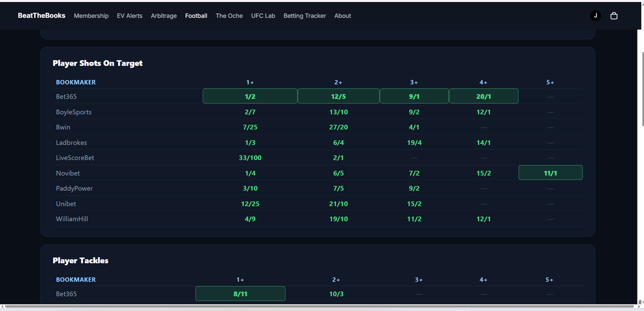This screenshot has height=311, width=644.
Task: Click Novibet 15/2 odds
Action: (x=484, y=173)
